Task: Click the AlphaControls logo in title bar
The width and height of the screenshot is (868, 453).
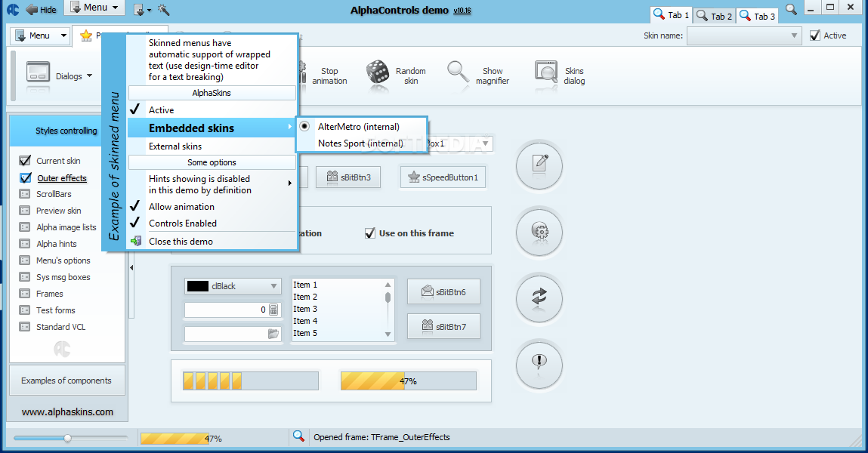Action: [x=13, y=9]
